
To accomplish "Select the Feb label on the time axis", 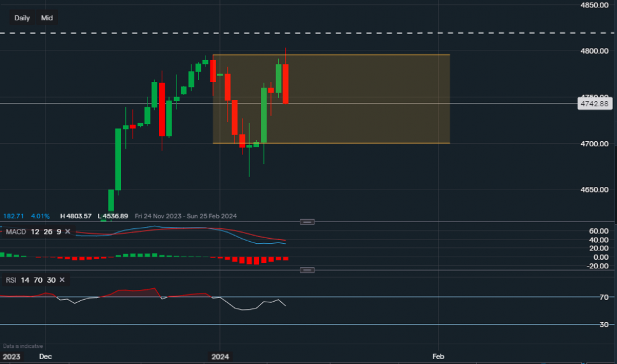I will click(438, 357).
